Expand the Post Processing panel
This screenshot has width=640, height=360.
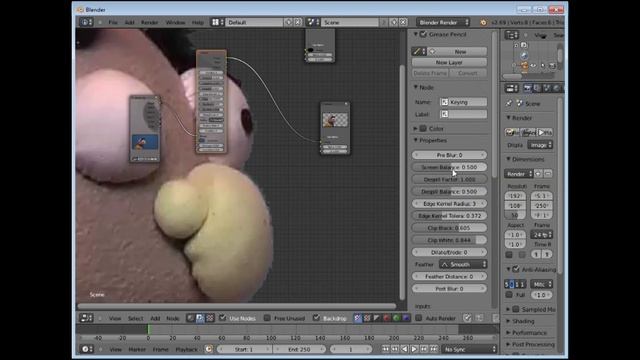[x=509, y=344]
